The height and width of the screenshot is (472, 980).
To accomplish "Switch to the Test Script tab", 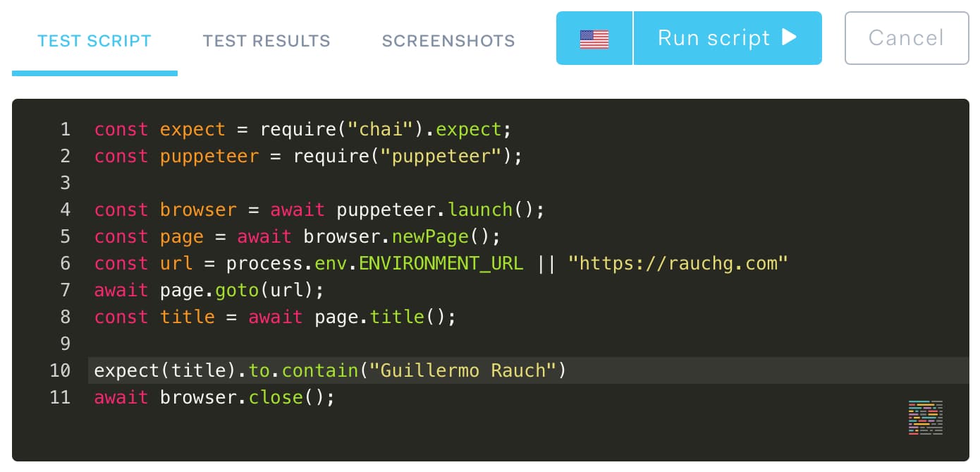I will point(94,41).
